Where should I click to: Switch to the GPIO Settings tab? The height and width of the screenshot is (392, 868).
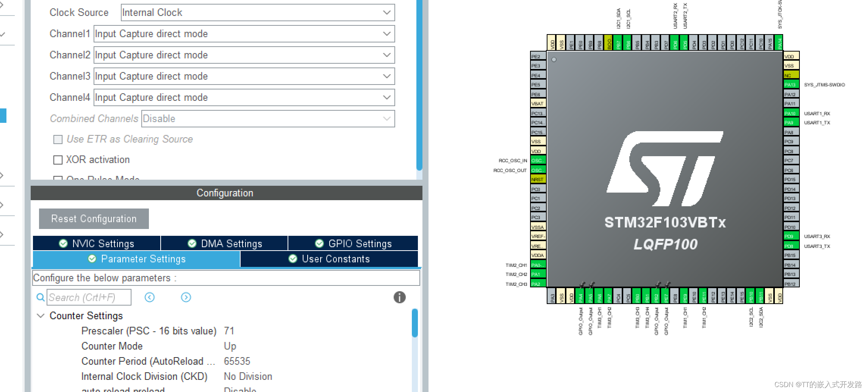tap(353, 243)
